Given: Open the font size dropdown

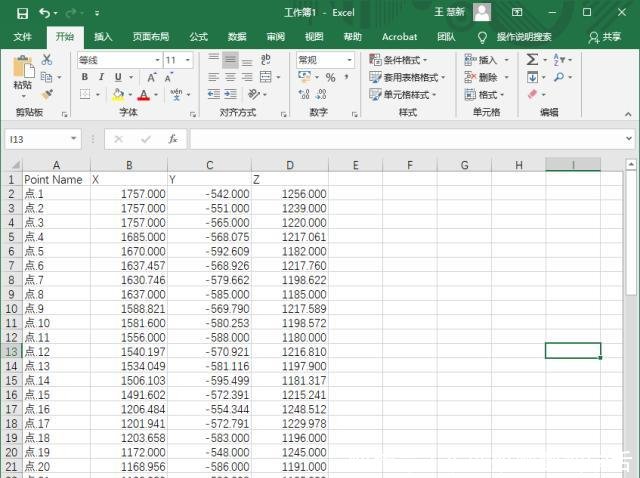Looking at the screenshot, I should 187,60.
